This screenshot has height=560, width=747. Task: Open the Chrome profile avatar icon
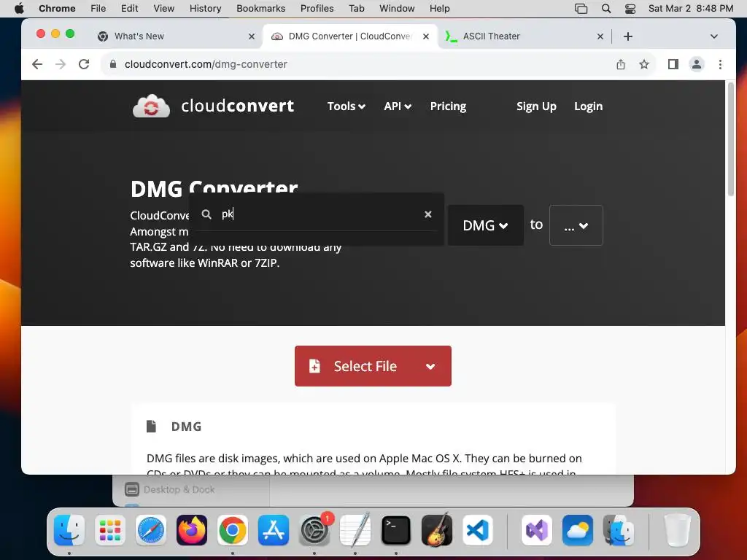[697, 64]
